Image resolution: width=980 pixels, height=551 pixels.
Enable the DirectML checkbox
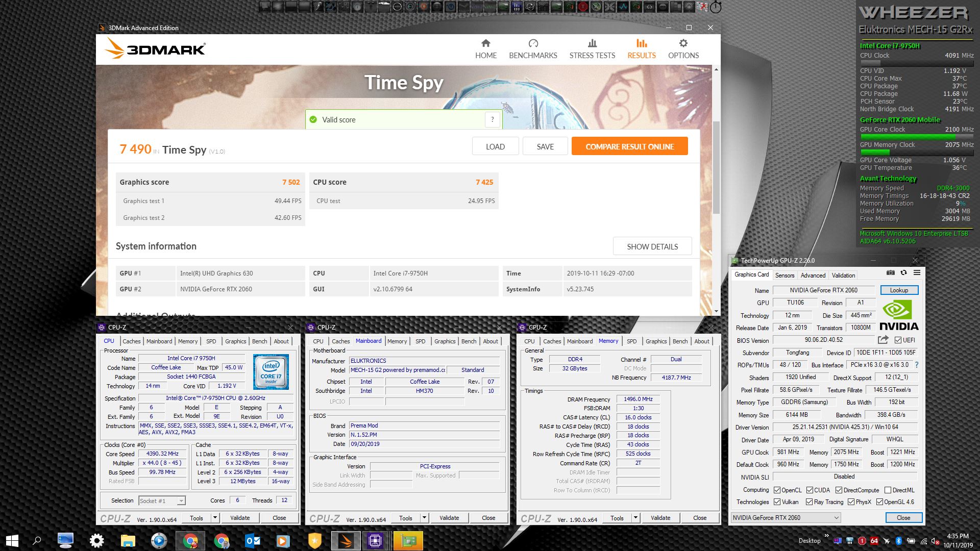[888, 490]
